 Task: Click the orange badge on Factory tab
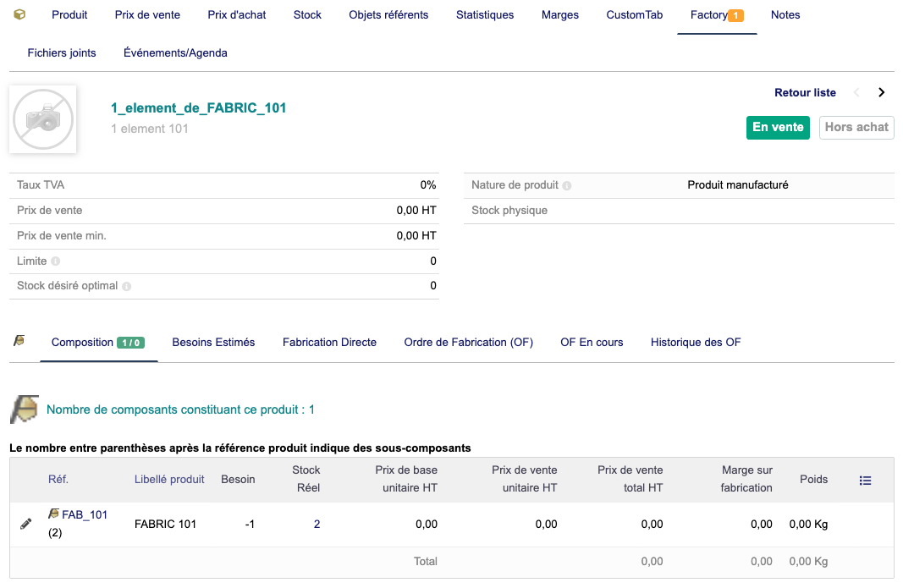click(x=736, y=15)
